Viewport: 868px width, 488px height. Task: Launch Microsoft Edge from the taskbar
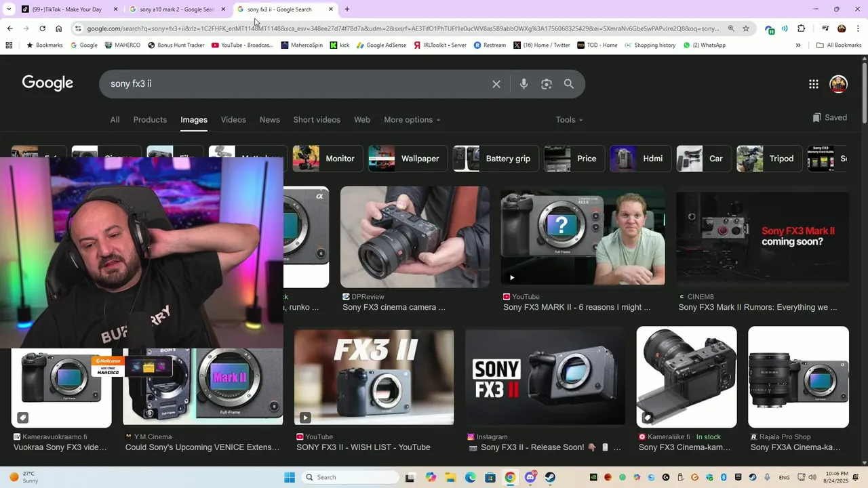click(x=471, y=477)
